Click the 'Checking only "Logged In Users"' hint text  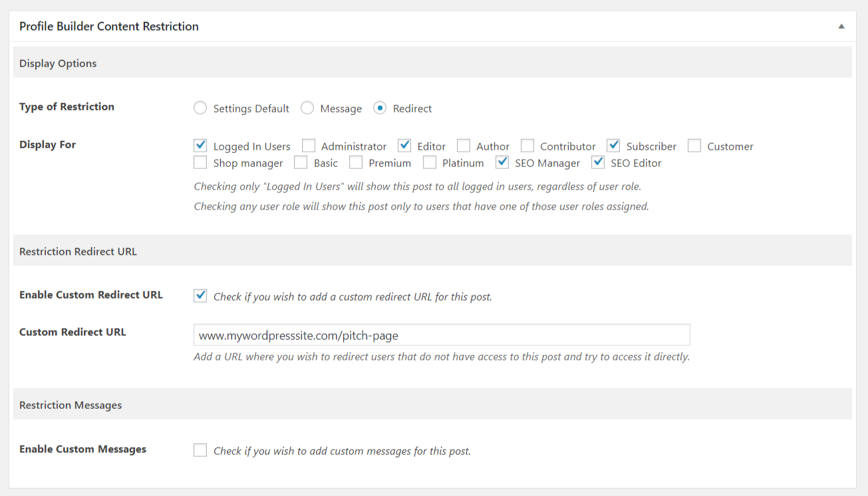pos(418,186)
